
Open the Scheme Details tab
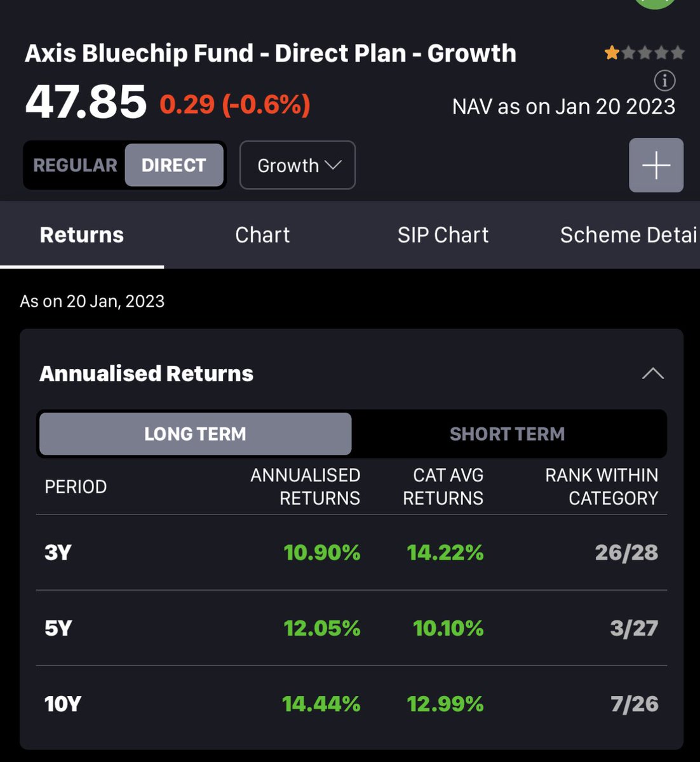click(629, 235)
